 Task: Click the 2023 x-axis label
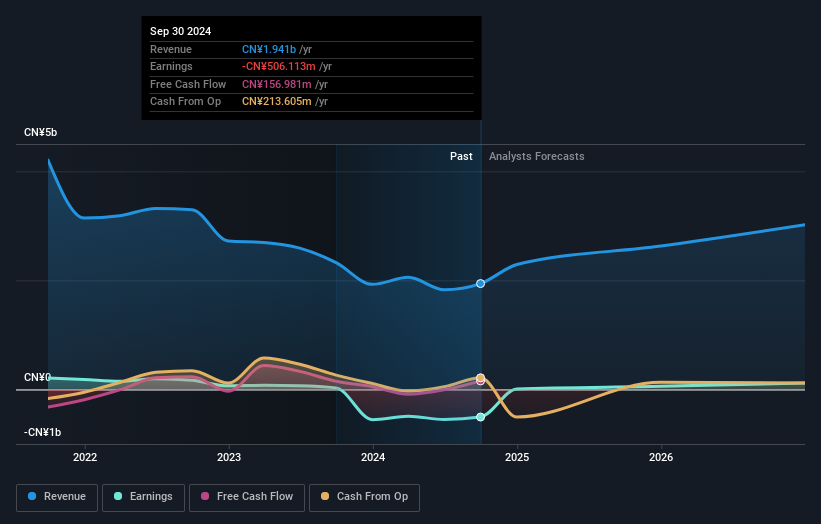pos(229,458)
